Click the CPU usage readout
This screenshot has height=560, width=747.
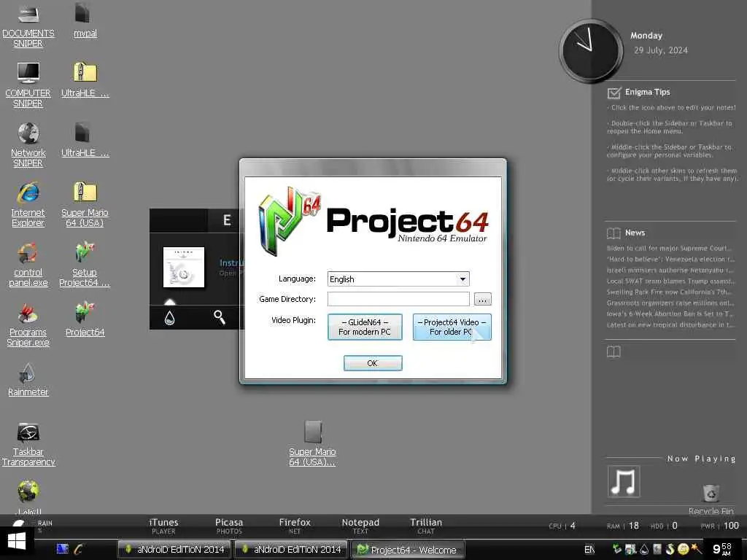coord(562,526)
